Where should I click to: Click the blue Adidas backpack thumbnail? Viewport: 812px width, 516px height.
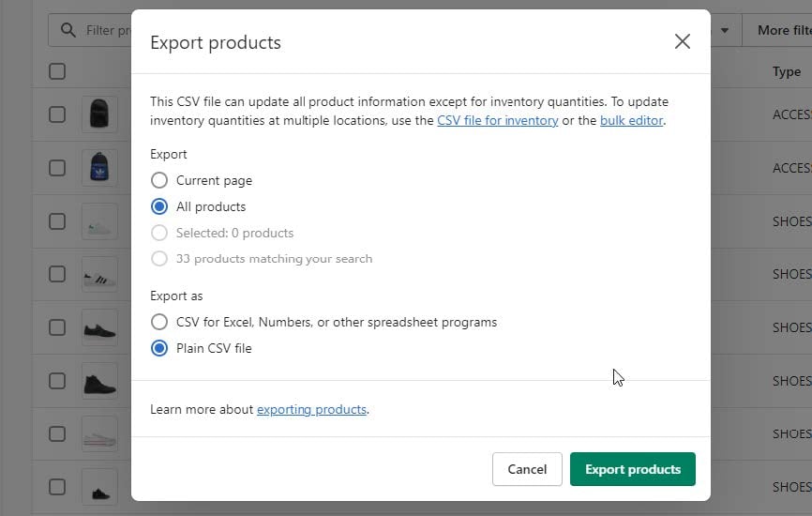[99, 168]
